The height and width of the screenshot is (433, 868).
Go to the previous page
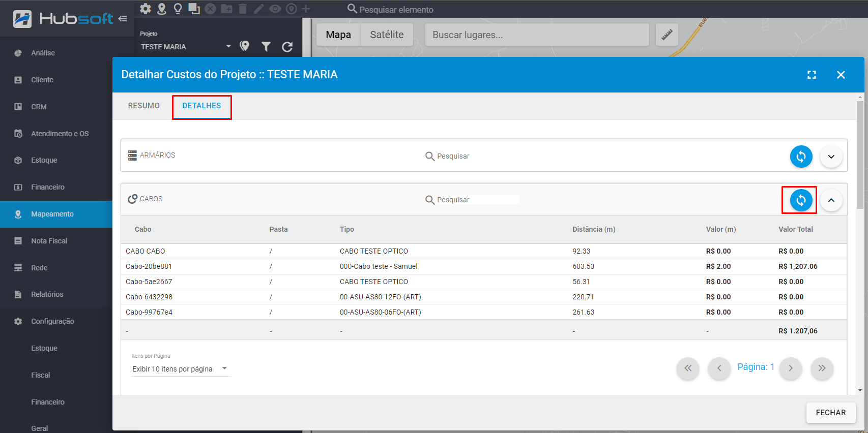719,368
